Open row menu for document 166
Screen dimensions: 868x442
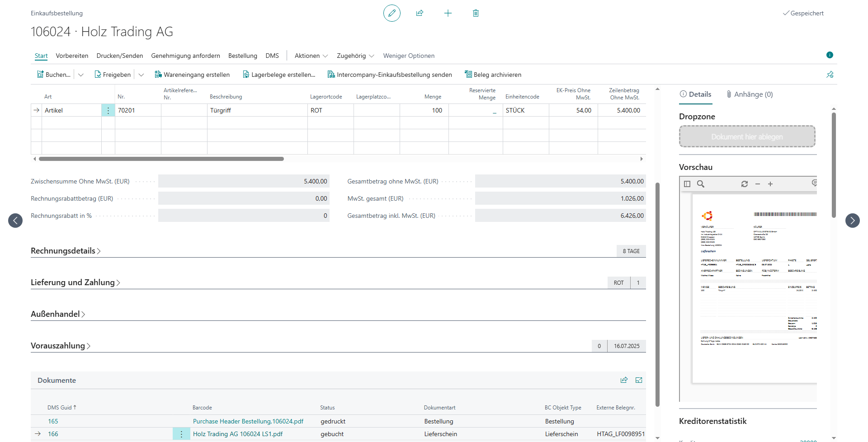click(181, 434)
